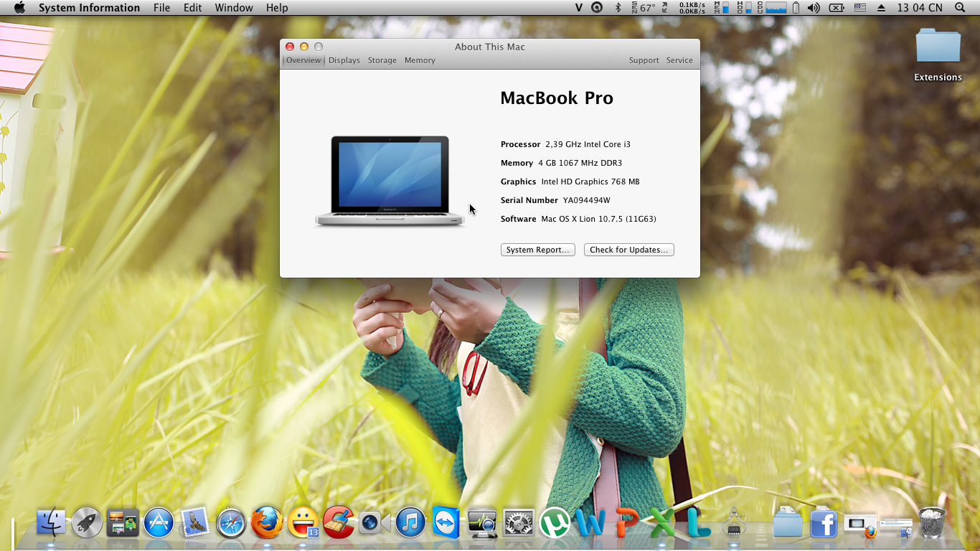
Task: Open Finder from the Dock
Action: click(51, 522)
